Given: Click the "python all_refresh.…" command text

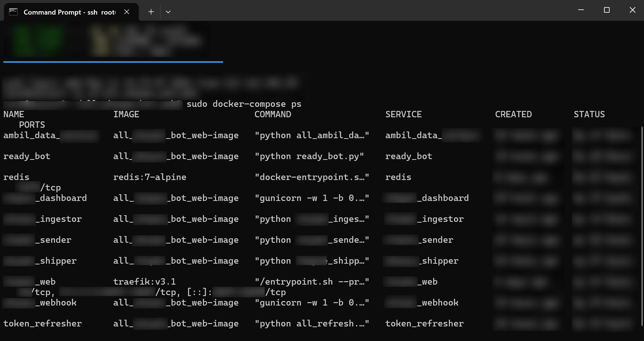Looking at the screenshot, I should point(312,323).
